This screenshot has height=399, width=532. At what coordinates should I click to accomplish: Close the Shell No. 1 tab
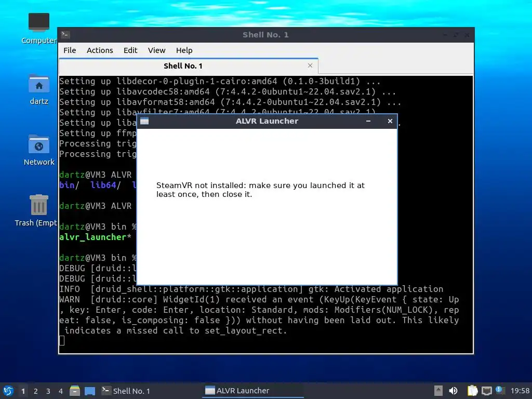coord(310,65)
